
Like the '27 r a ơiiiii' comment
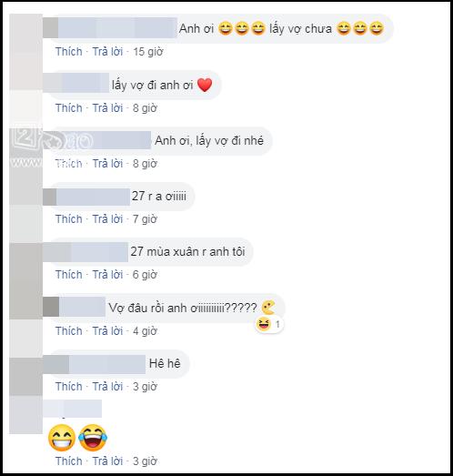[69, 219]
